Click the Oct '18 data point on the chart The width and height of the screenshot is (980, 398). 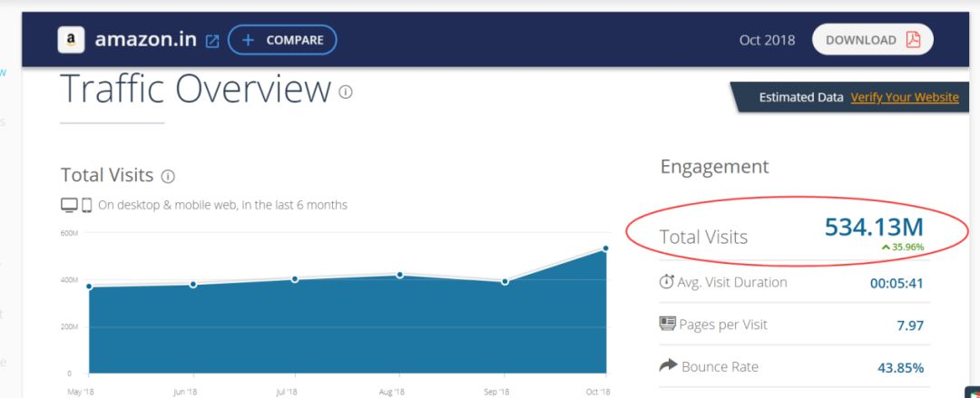click(605, 248)
